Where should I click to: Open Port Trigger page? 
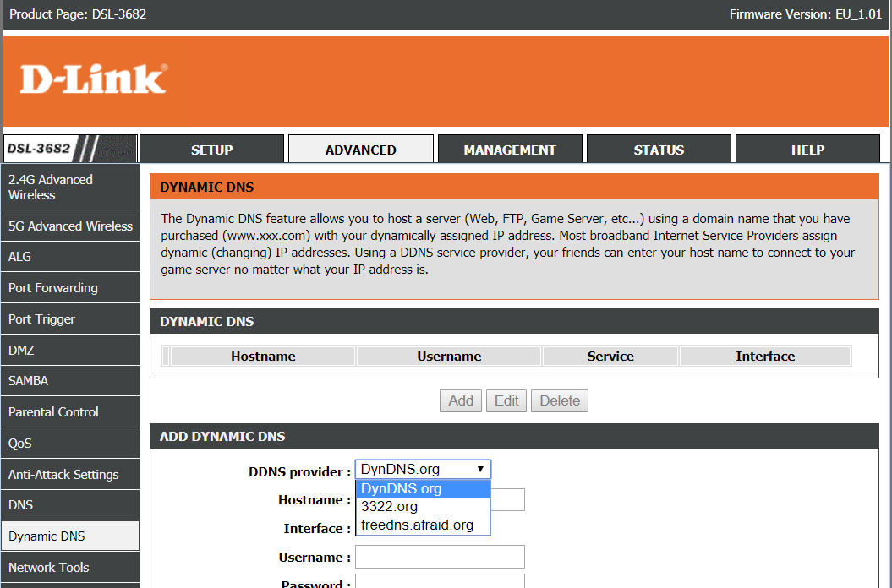click(70, 319)
